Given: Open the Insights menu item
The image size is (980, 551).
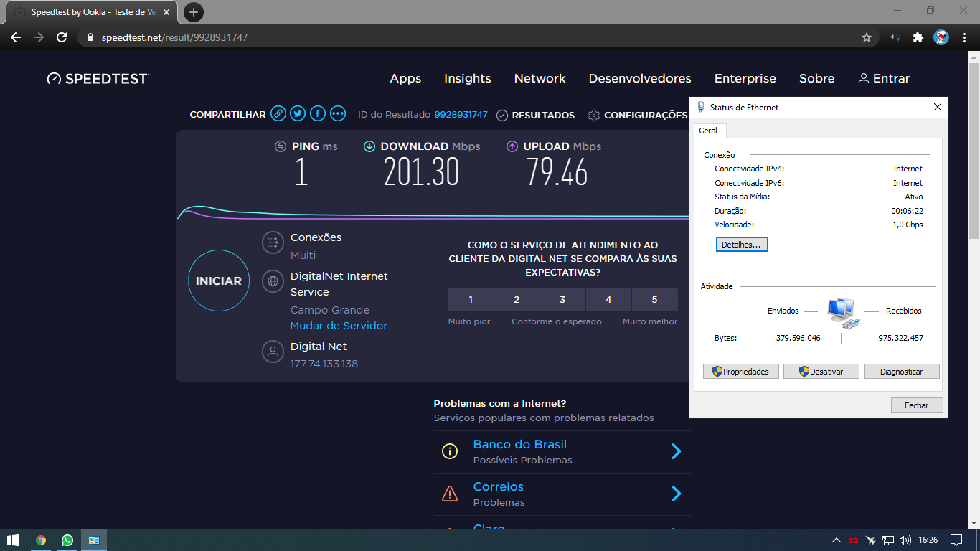Looking at the screenshot, I should (468, 78).
